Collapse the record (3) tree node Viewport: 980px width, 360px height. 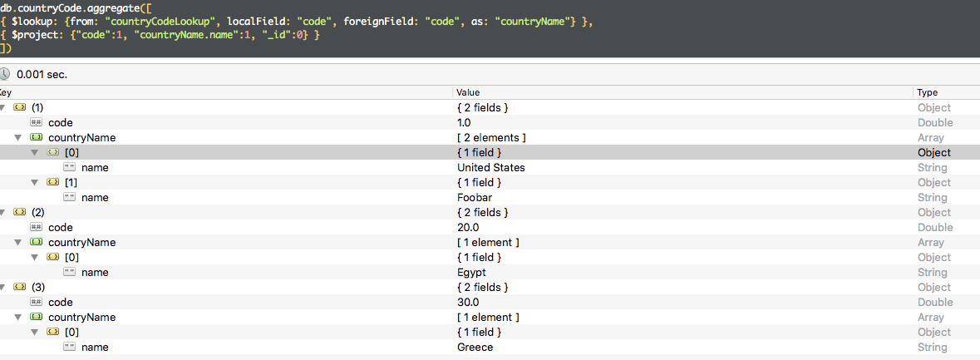tap(3, 288)
